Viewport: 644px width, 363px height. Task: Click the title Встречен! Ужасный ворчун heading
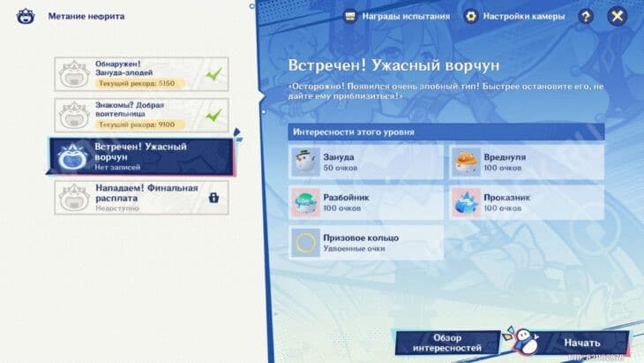point(393,65)
